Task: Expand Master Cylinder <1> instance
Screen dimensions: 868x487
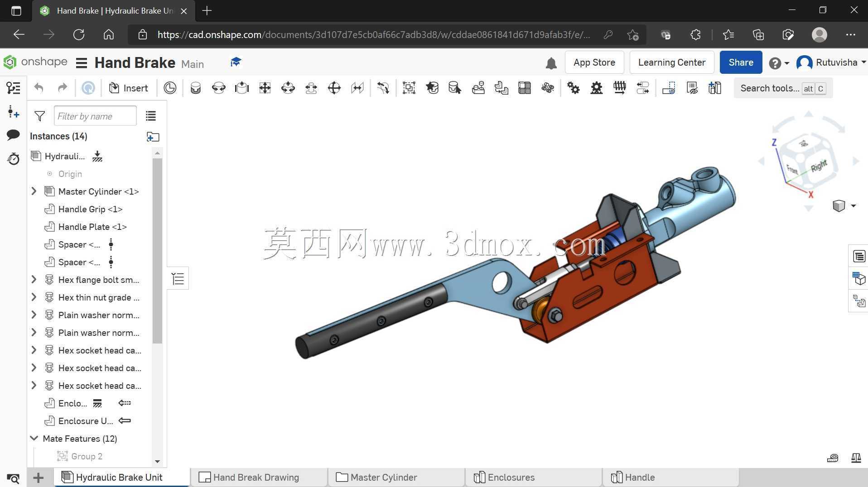Action: (34, 191)
